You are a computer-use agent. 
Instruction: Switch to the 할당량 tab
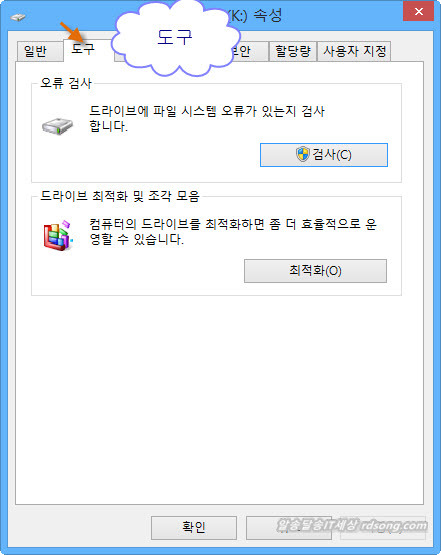click(x=293, y=51)
